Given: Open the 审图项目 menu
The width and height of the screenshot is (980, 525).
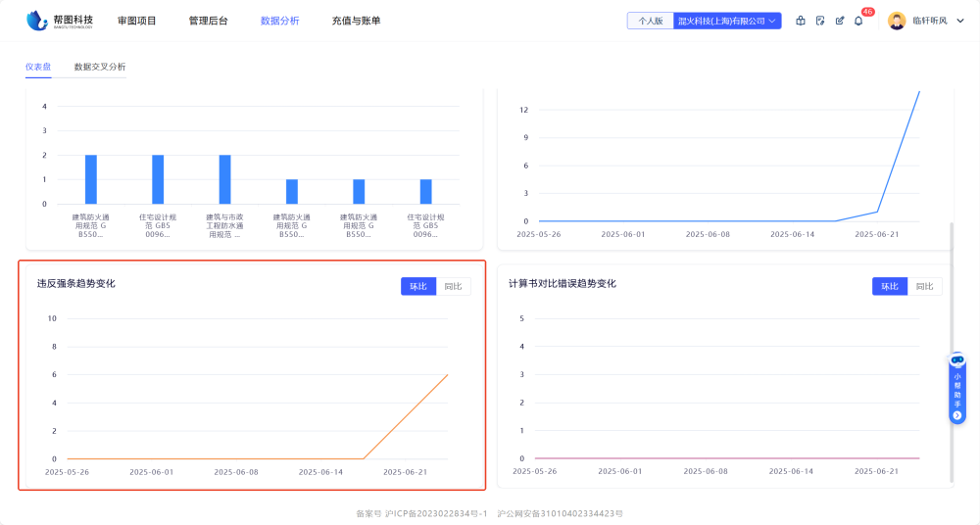Looking at the screenshot, I should point(137,21).
